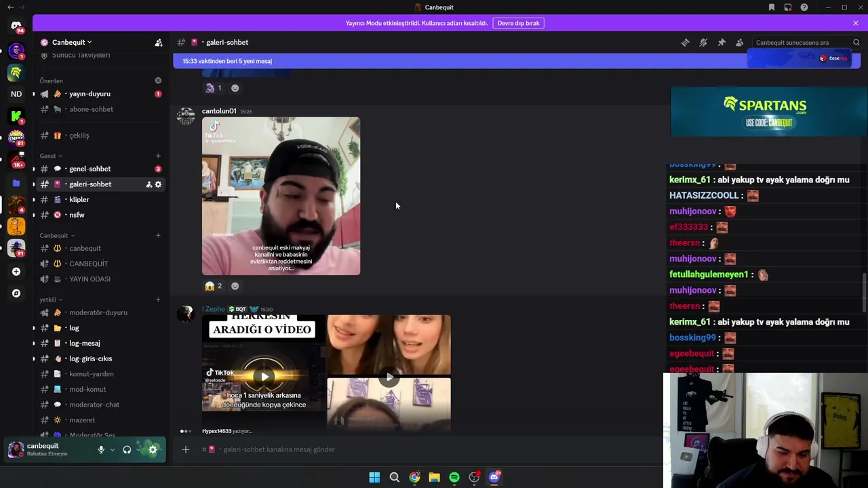Open the genel-sohbet channel
This screenshot has height=488, width=868.
[100, 169]
